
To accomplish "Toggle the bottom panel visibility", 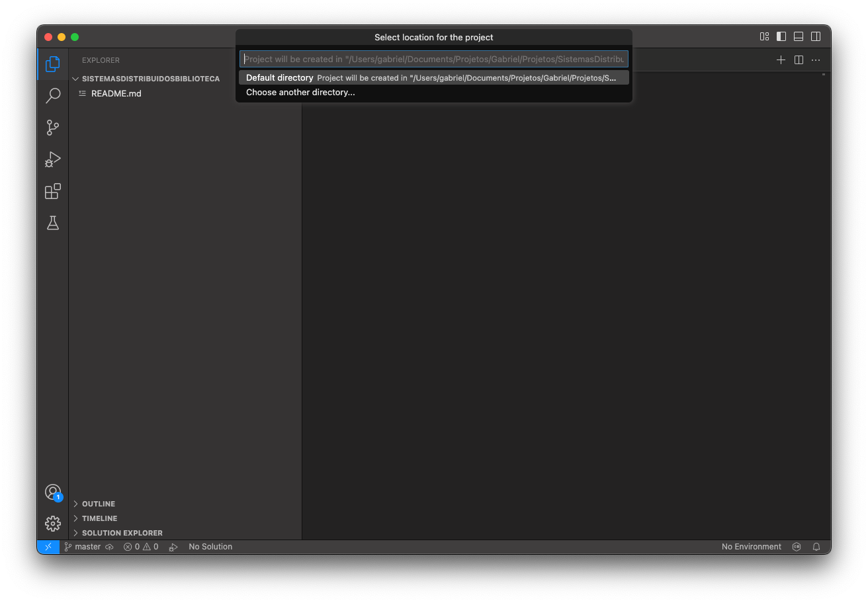I will pos(799,37).
